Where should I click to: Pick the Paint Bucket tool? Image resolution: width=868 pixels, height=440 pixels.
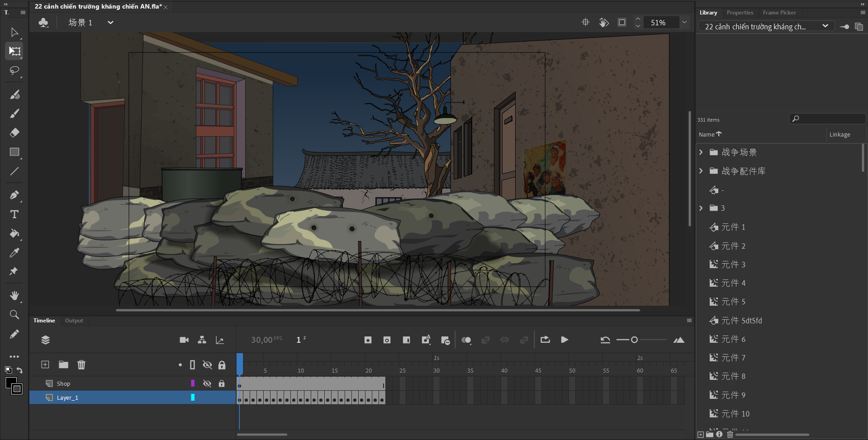pos(14,233)
